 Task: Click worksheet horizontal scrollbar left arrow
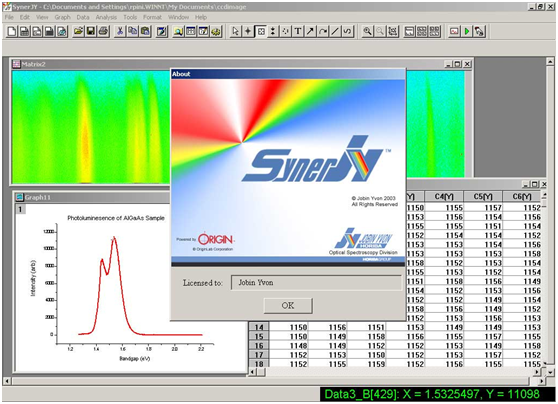coord(252,372)
